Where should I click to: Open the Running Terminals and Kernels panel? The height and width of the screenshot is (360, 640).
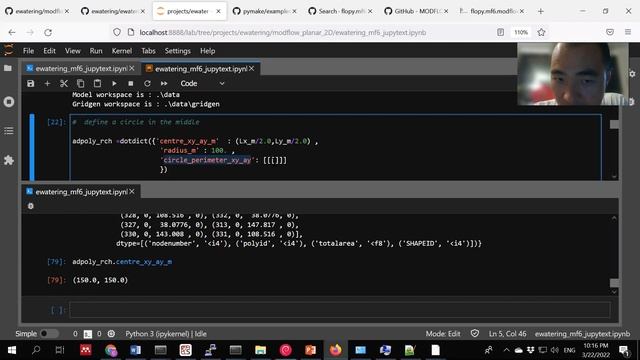[9, 101]
